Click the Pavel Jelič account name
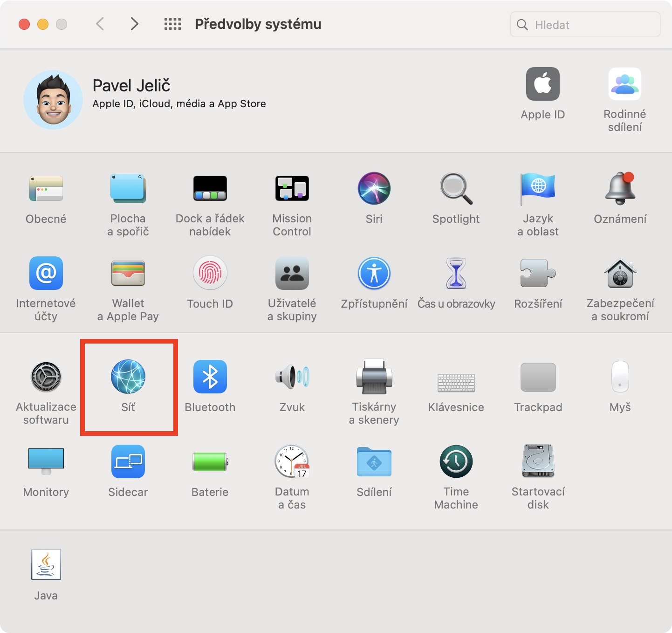This screenshot has height=633, width=672. tap(131, 86)
